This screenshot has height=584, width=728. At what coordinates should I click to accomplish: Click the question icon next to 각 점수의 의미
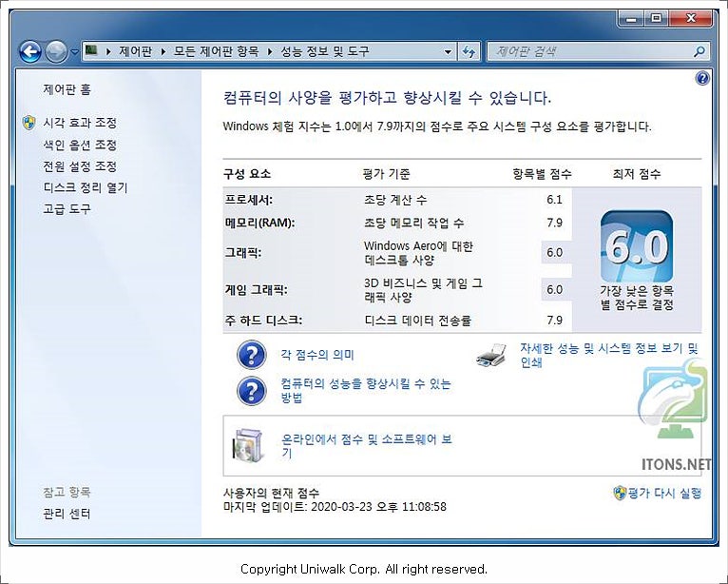[x=251, y=355]
